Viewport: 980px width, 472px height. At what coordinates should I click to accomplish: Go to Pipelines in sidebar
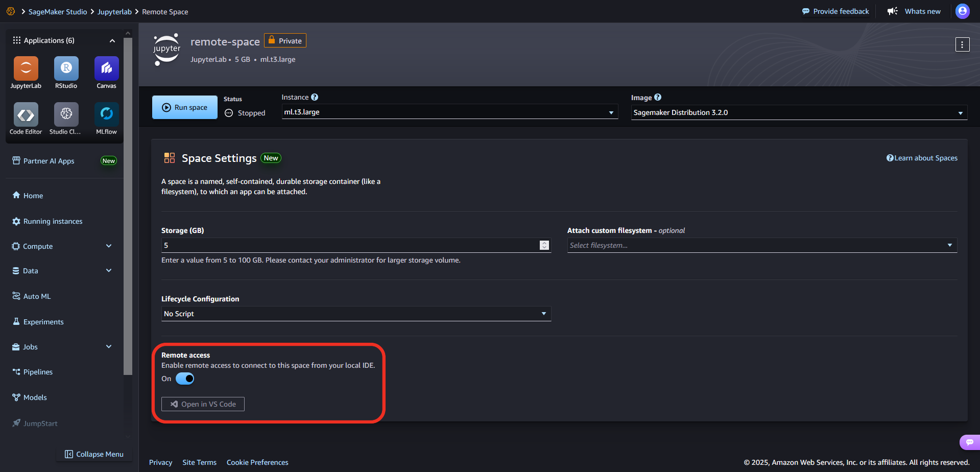pyautogui.click(x=38, y=372)
